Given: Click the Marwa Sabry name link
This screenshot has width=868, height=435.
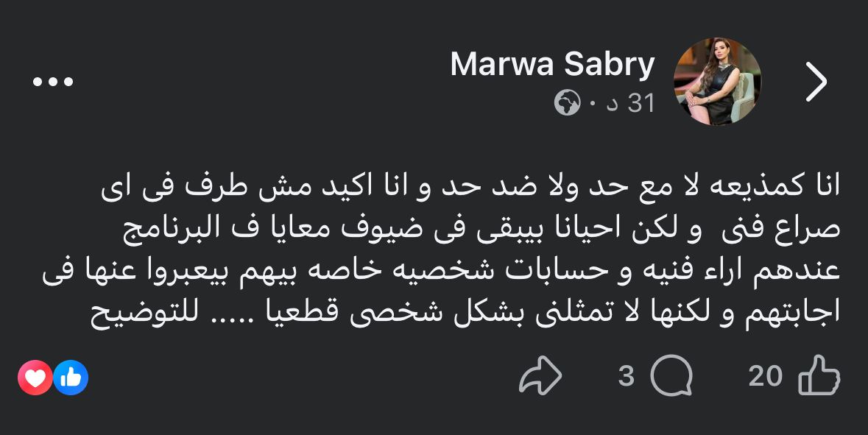Looking at the screenshot, I should tap(552, 65).
